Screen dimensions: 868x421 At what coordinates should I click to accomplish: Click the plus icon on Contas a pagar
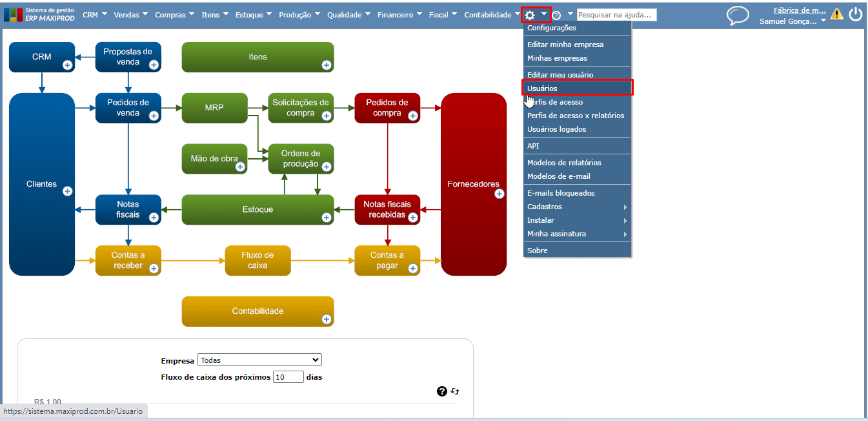[x=413, y=269]
